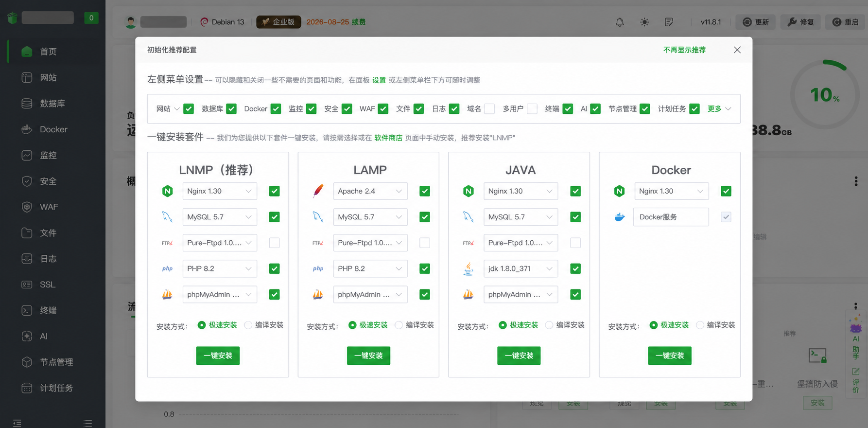Click the 网站 website sidebar icon
This screenshot has height=428, width=868.
(27, 77)
